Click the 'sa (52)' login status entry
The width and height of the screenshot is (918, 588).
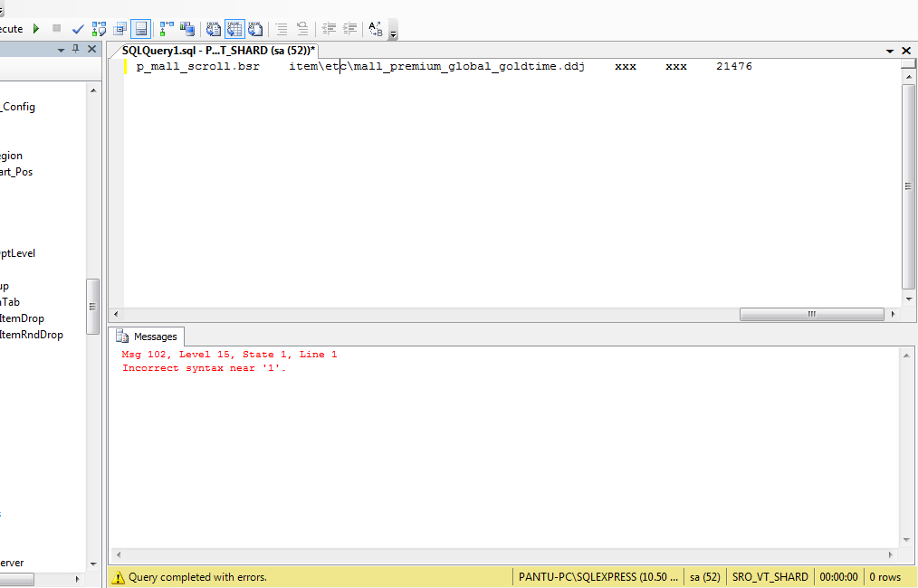(x=705, y=577)
